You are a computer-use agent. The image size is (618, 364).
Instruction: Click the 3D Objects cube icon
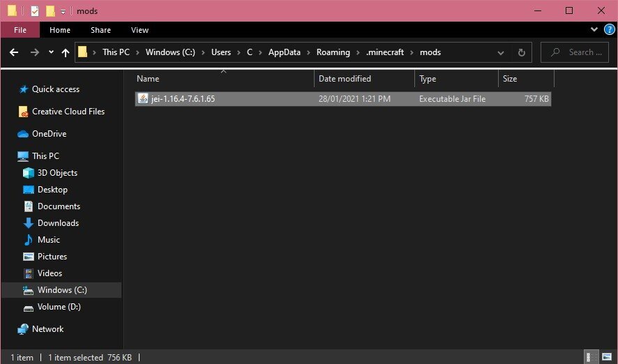[x=29, y=172]
